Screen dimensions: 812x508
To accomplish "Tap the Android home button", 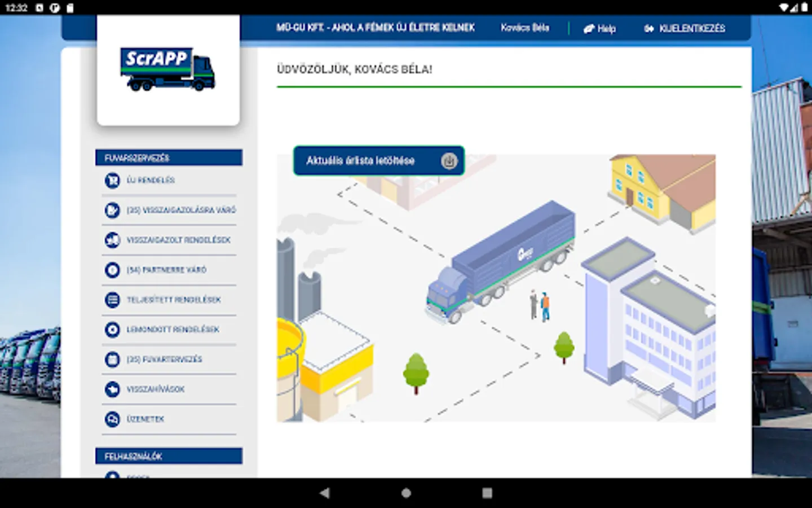I will [406, 493].
